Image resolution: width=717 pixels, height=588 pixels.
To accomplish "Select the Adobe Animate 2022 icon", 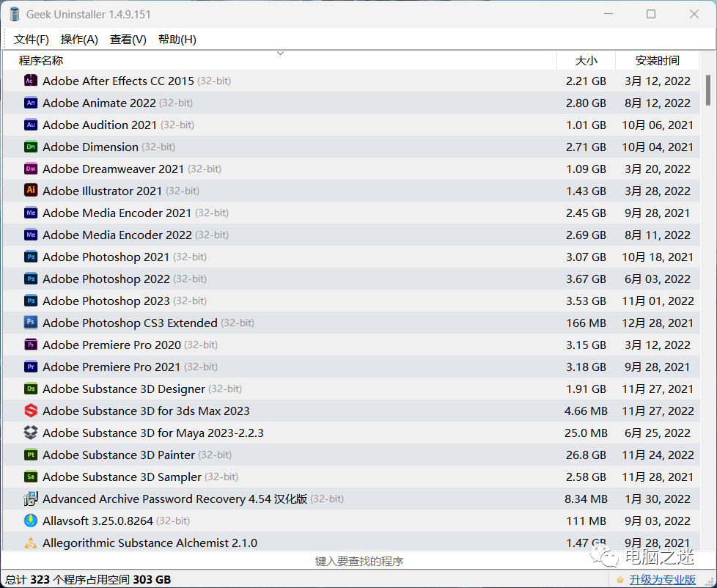I will [31, 103].
